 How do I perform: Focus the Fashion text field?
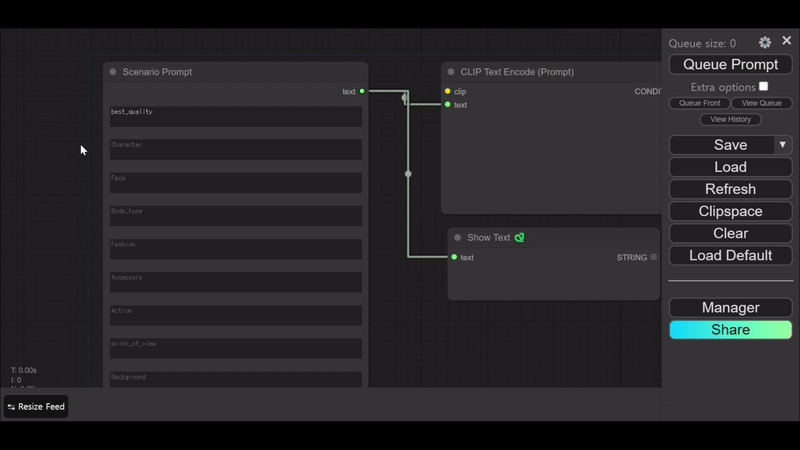tap(236, 249)
